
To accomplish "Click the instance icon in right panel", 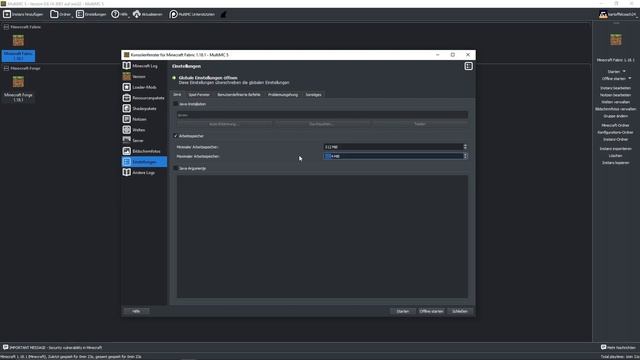I will [616, 40].
